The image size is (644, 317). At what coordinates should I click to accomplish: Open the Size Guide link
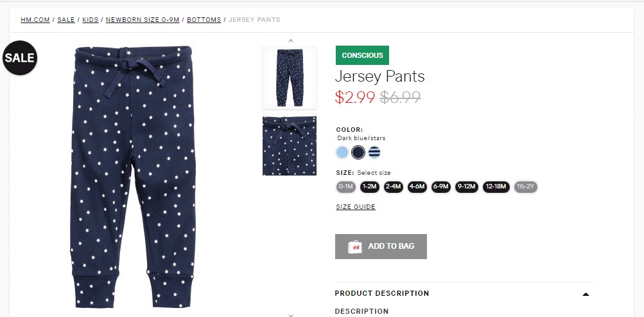point(355,207)
